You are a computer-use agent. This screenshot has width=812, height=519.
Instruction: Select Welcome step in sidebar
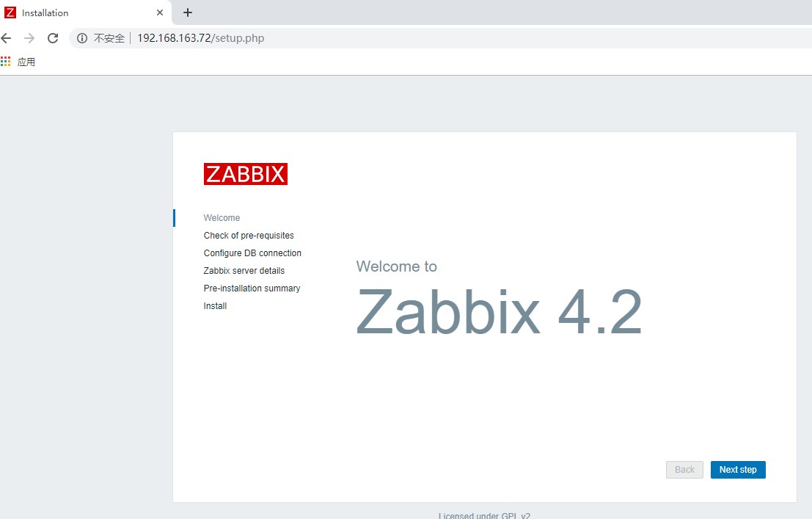(222, 218)
